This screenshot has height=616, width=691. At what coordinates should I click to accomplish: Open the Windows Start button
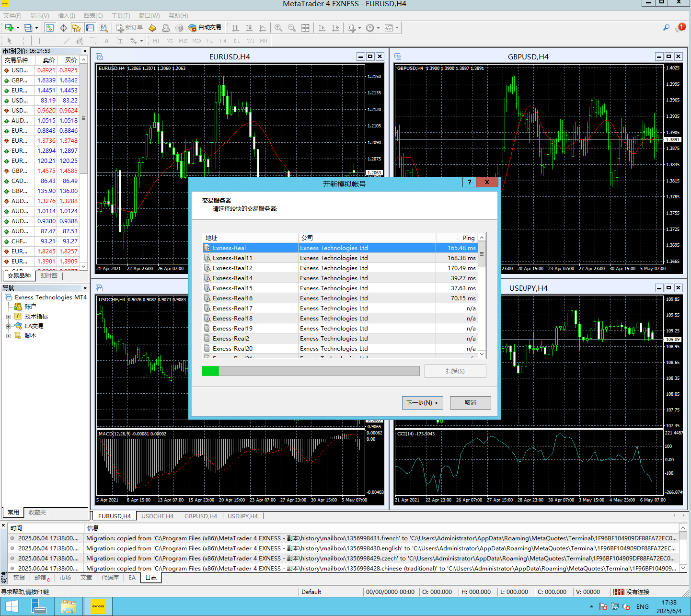coord(12,606)
